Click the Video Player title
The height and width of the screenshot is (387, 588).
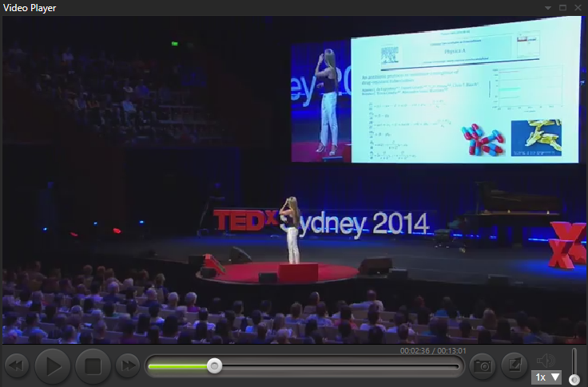[30, 7]
